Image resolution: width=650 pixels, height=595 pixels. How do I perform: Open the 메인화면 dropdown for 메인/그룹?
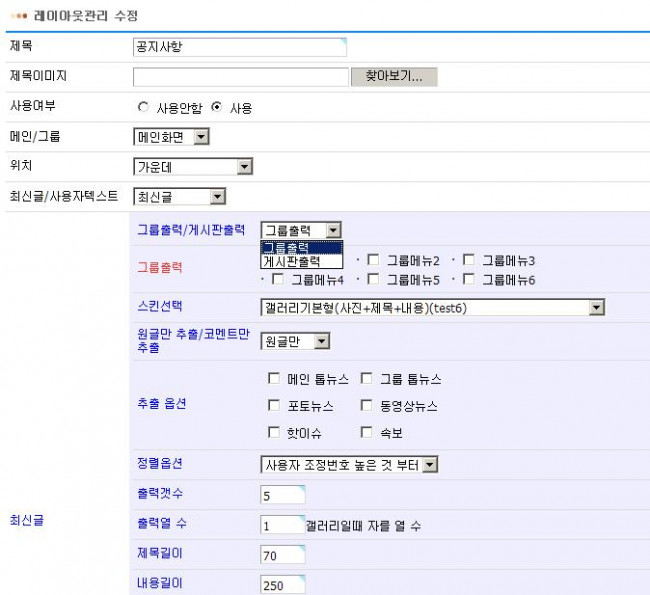[x=171, y=137]
